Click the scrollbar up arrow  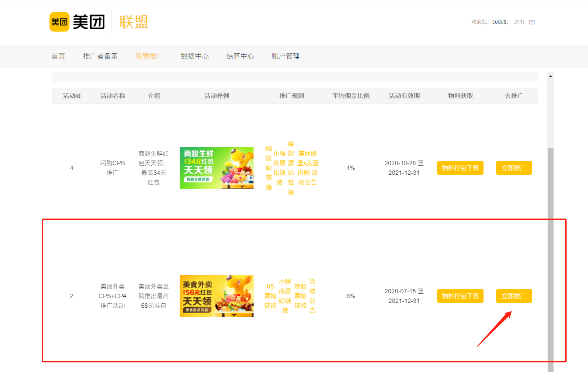pos(550,76)
